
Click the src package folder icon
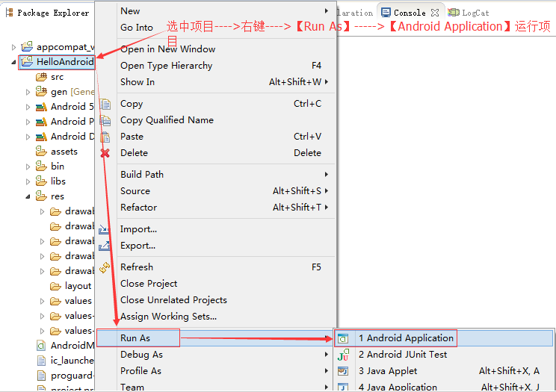[42, 77]
